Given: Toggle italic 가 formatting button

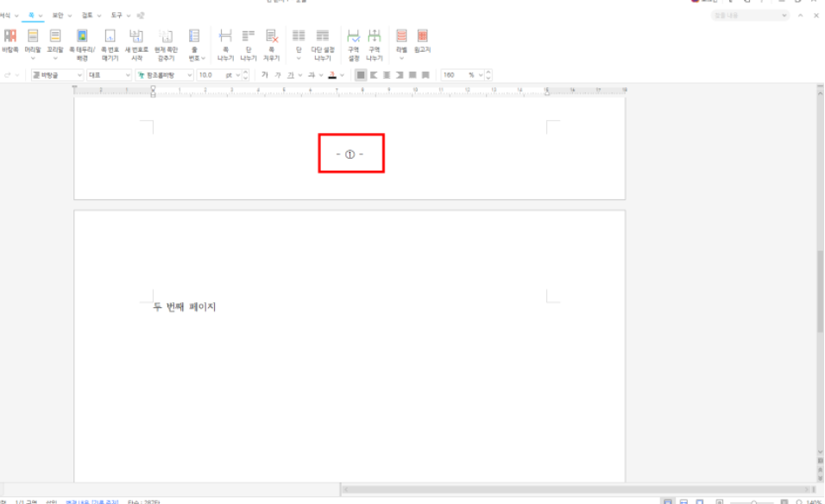Looking at the screenshot, I should pyautogui.click(x=277, y=75).
